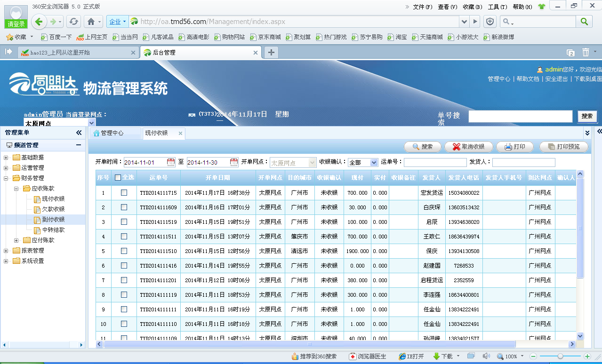Reload the page with refresh icon

(x=73, y=22)
